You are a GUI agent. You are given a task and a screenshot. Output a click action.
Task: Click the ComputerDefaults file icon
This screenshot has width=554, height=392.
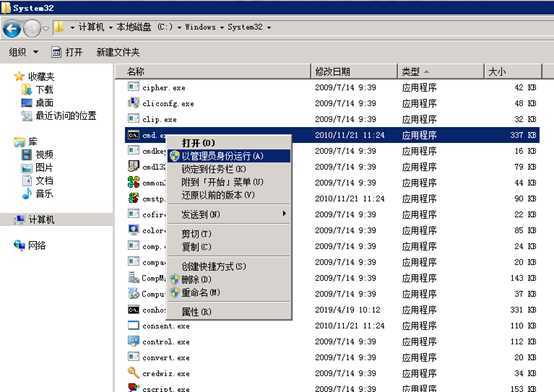tap(134, 293)
